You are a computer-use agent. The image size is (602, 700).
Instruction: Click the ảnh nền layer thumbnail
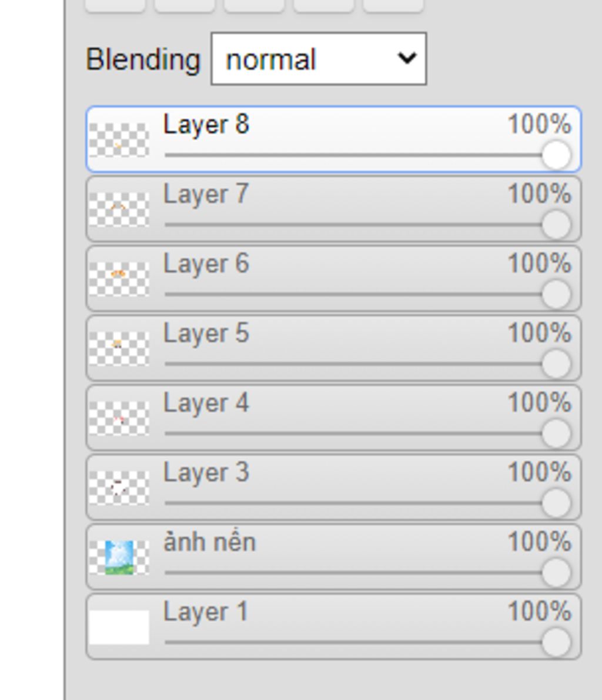tap(119, 557)
